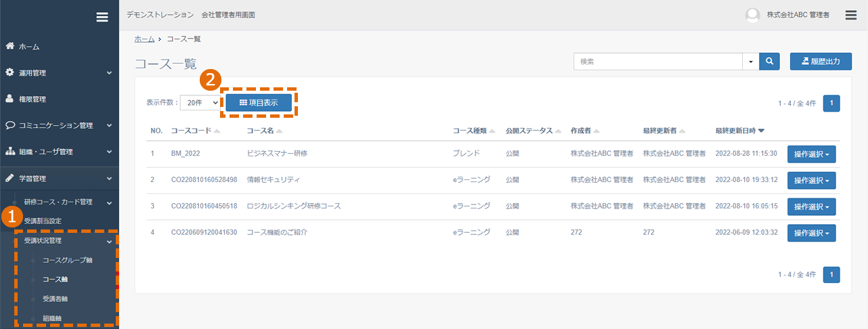Open 操作選択 for コース機能のご紹介 row
The height and width of the screenshot is (329, 868).
click(x=811, y=233)
